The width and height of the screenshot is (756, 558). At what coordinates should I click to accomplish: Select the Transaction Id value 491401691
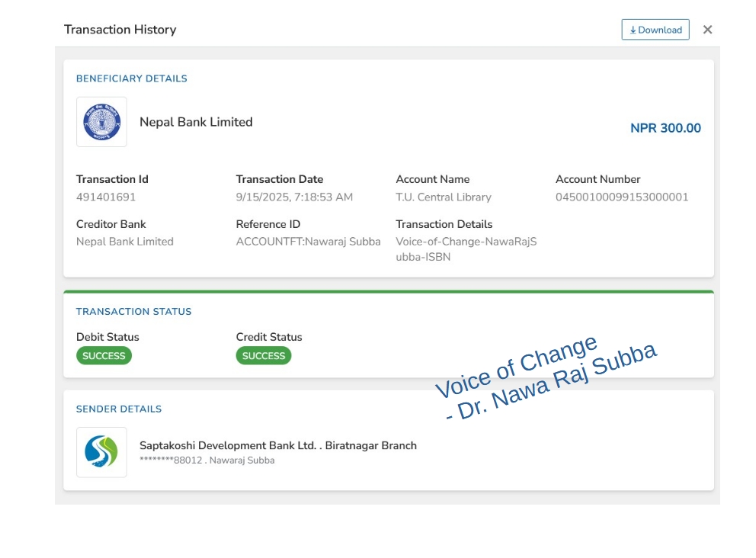106,197
